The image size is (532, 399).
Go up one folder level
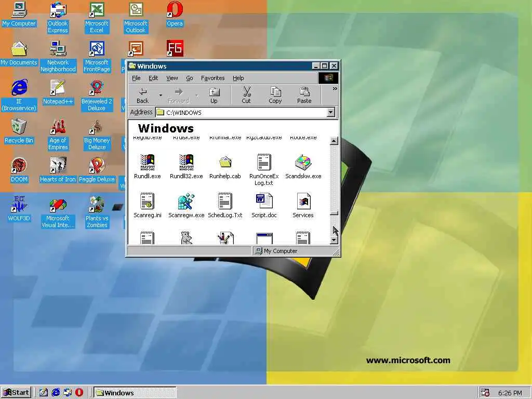coord(214,95)
